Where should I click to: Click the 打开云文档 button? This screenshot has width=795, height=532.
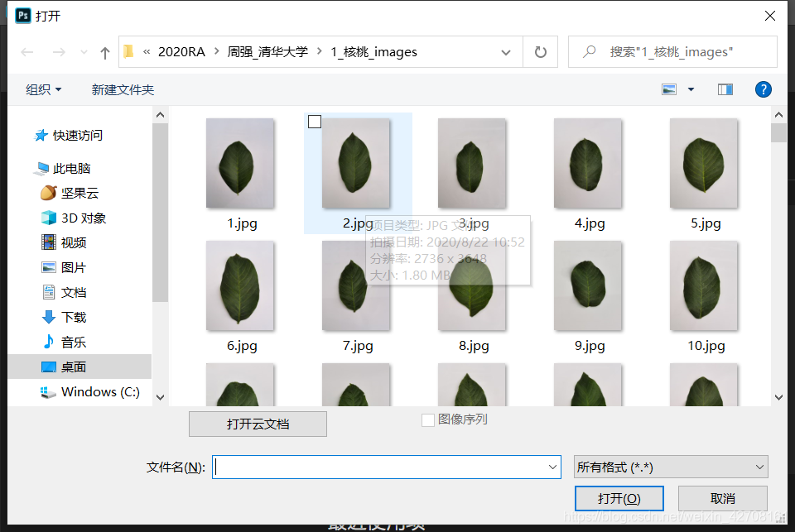[258, 424]
